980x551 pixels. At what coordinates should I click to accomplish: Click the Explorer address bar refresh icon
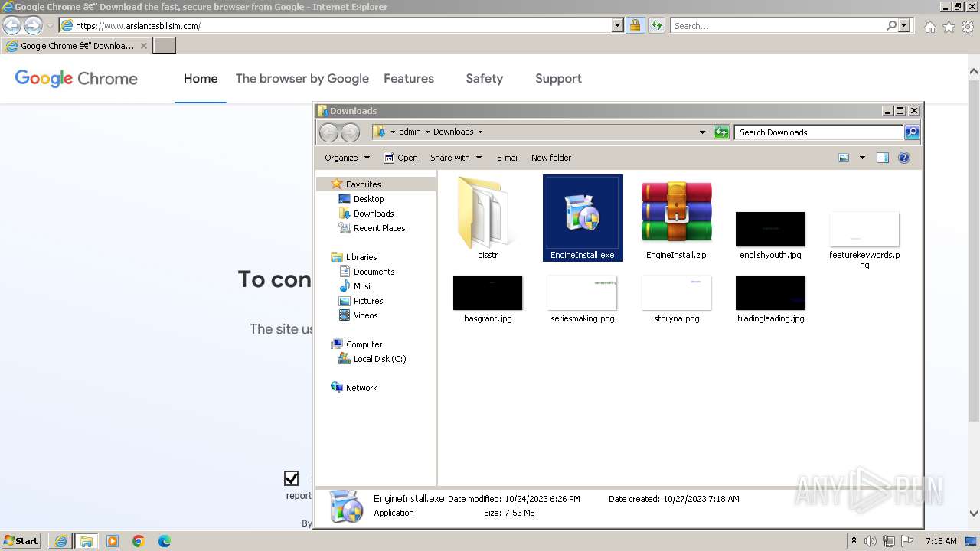pos(721,132)
